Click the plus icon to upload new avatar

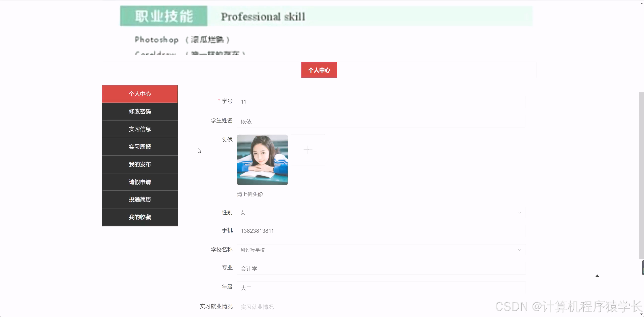[308, 150]
